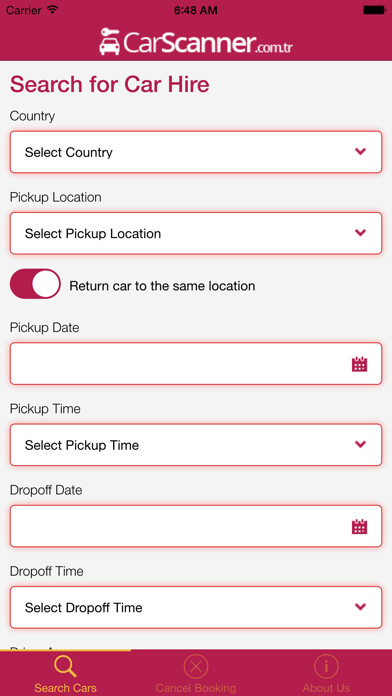This screenshot has width=392, height=696.
Task: Open the Pickup Date calendar icon
Action: 359,364
